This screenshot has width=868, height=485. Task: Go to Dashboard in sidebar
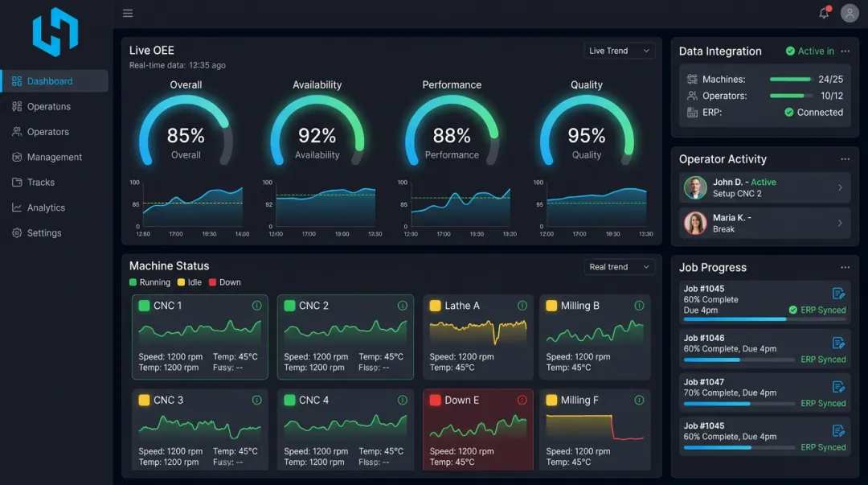55,81
